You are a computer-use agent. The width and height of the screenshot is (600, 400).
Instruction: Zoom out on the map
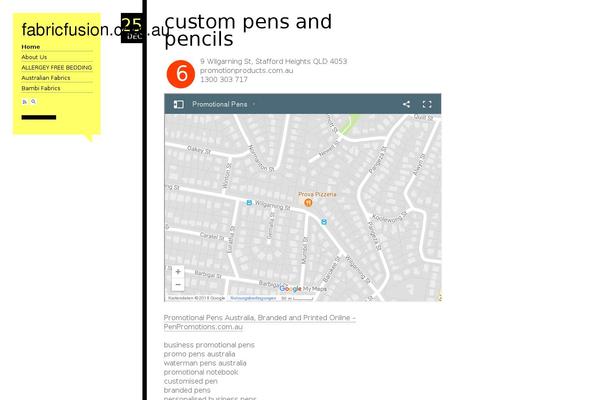[x=178, y=284]
